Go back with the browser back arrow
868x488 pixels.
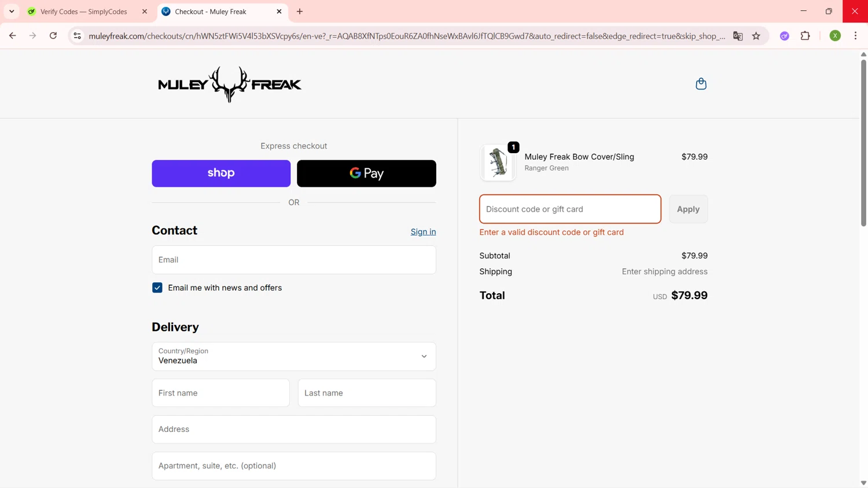pos(12,36)
